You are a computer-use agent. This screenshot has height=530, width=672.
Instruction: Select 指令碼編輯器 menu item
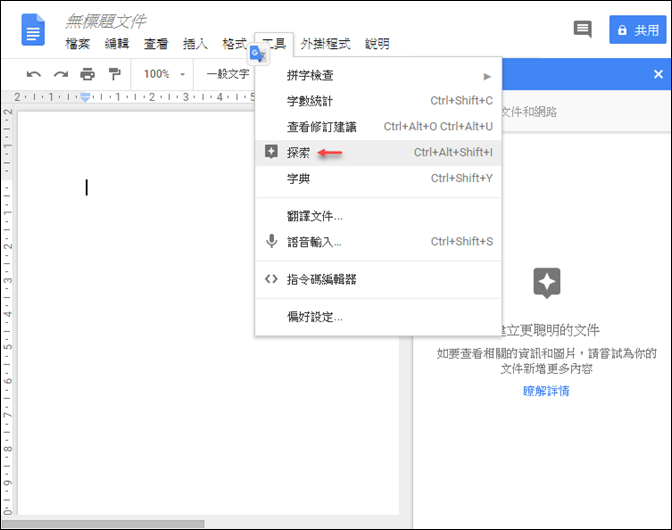tap(378, 279)
